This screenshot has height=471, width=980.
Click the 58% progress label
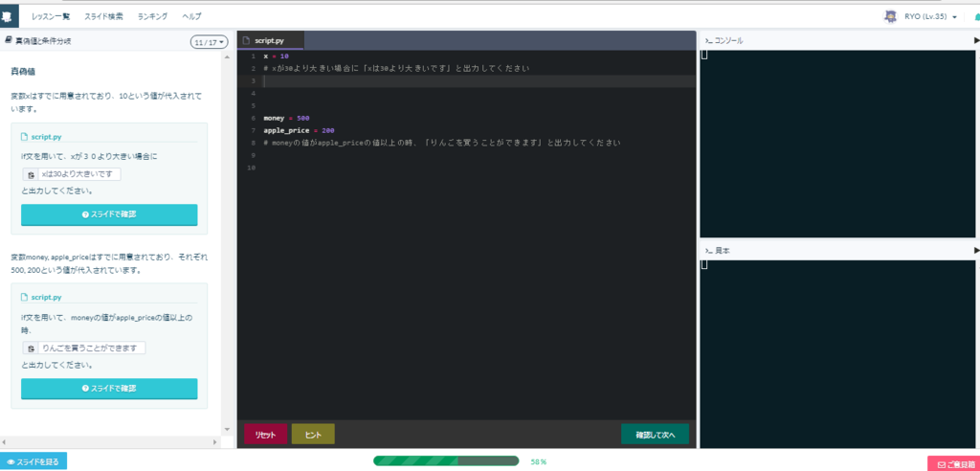pos(538,461)
